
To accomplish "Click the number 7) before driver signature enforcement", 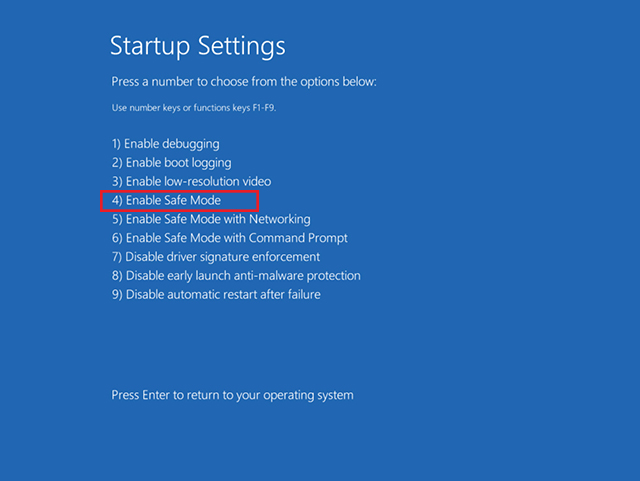I will 116,257.
